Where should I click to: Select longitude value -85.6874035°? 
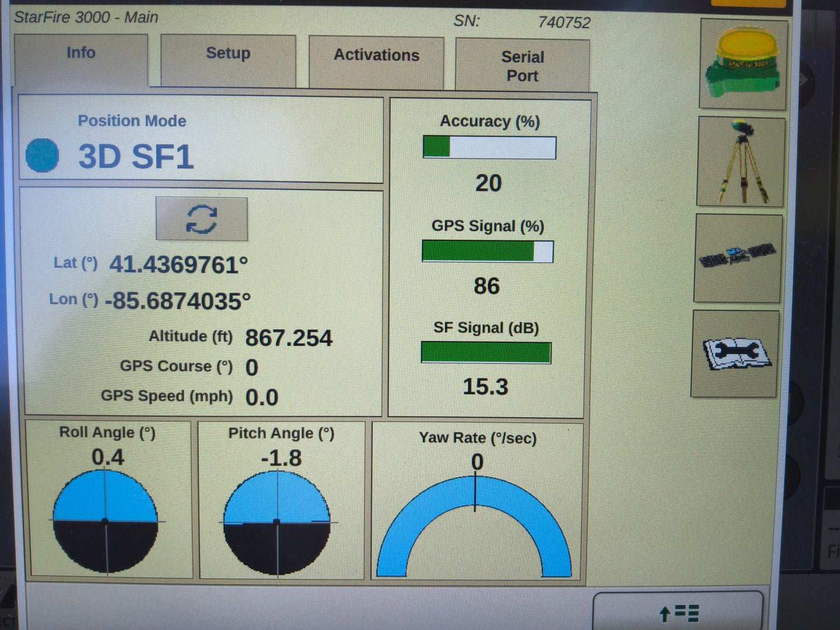pyautogui.click(x=178, y=301)
